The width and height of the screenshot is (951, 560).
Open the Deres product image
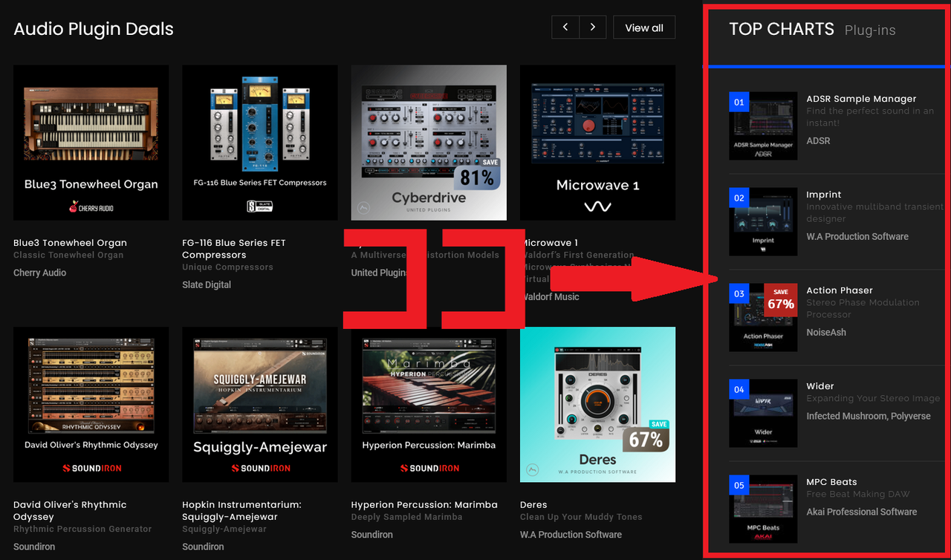coord(598,405)
